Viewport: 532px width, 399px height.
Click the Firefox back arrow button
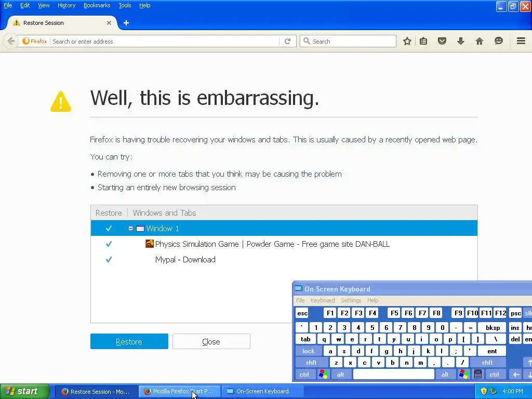(11, 42)
